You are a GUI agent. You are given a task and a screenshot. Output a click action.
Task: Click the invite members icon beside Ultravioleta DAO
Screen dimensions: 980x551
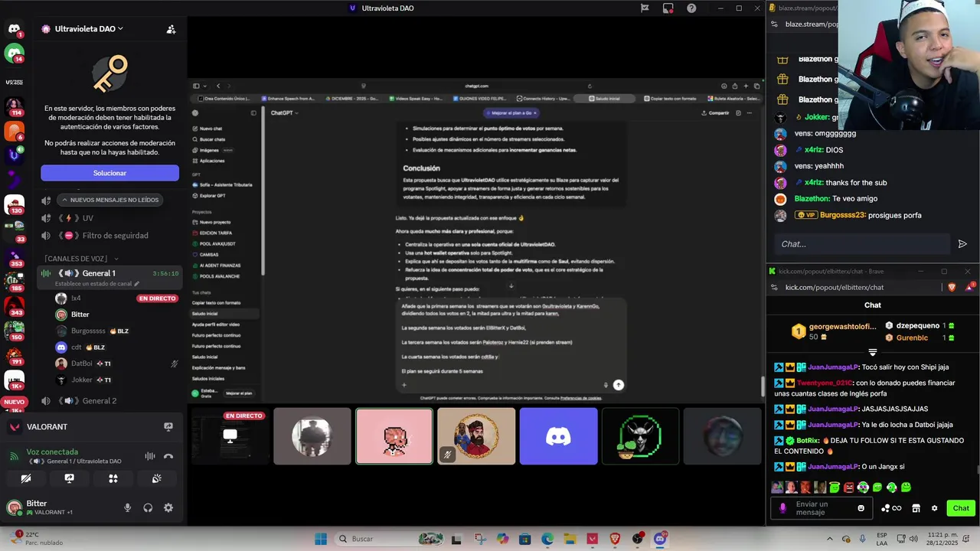(171, 29)
